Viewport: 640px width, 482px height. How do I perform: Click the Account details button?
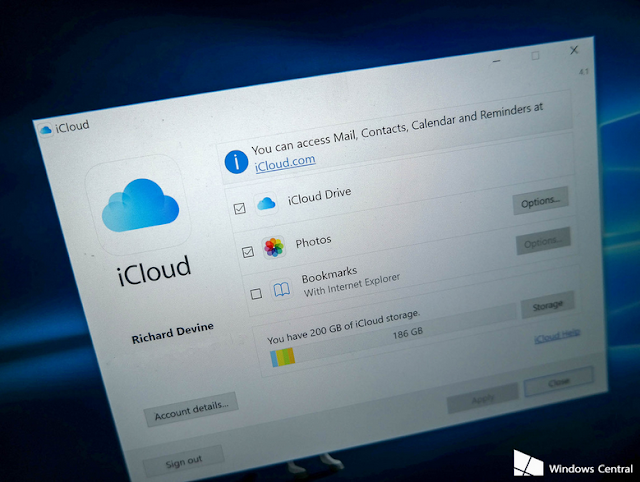tap(191, 409)
